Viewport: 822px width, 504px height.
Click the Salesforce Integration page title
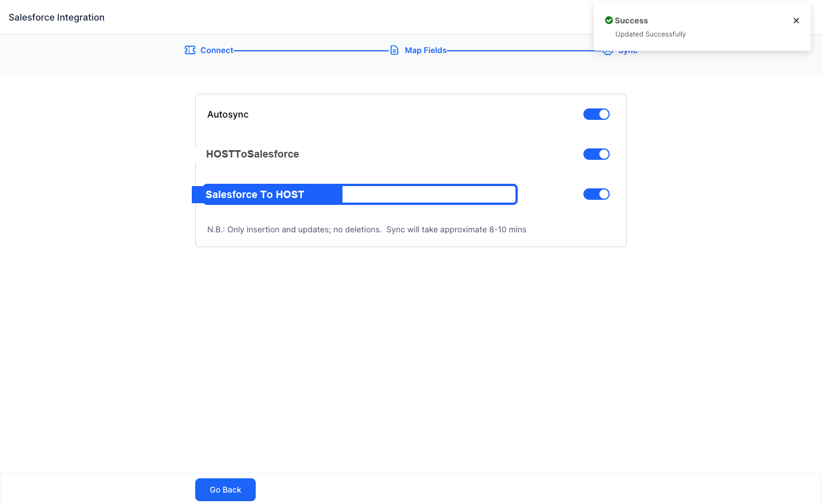57,17
